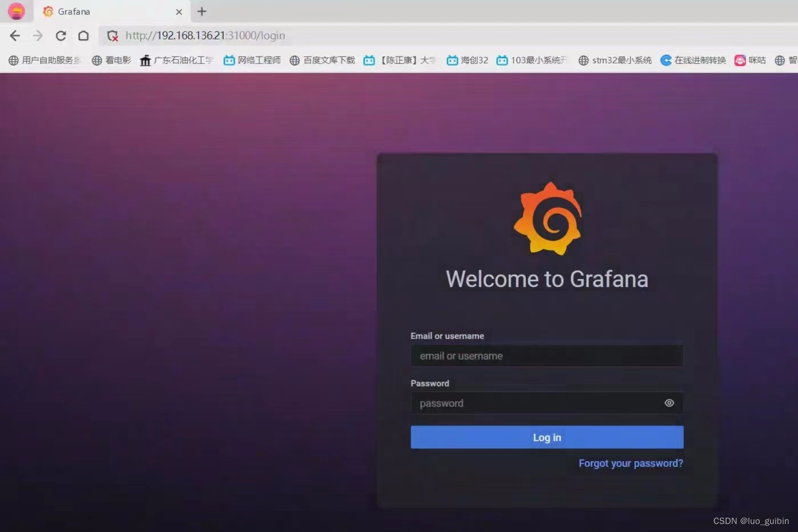Viewport: 798px width, 532px height.
Task: Click the browser forward arrow
Action: coord(38,35)
